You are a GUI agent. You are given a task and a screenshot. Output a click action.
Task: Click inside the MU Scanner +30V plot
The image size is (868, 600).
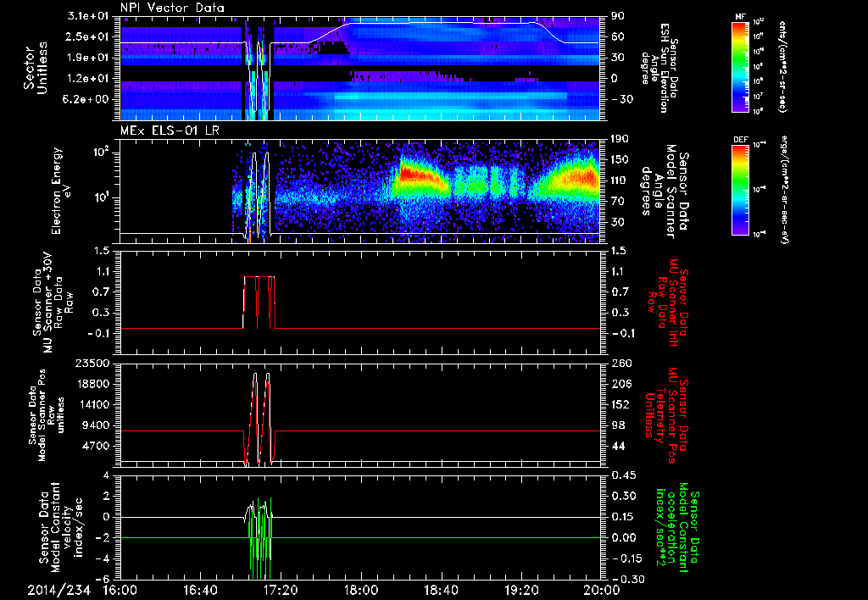pos(359,303)
